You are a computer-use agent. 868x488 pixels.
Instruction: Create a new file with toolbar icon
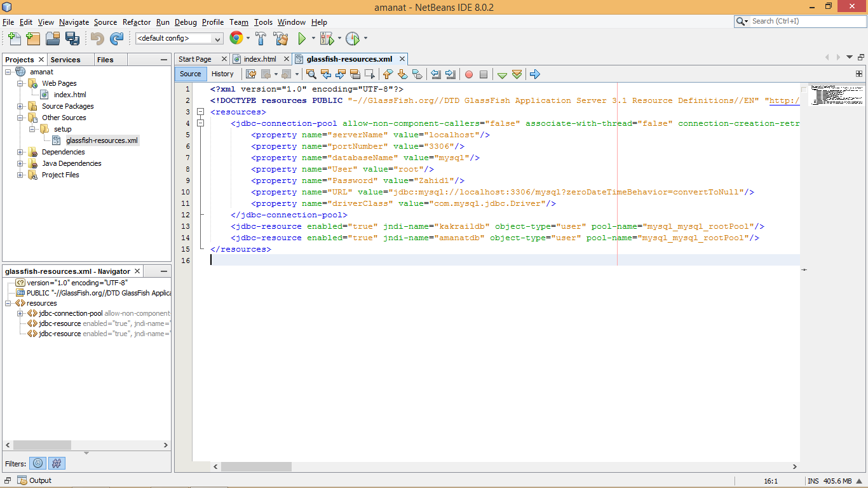[14, 38]
